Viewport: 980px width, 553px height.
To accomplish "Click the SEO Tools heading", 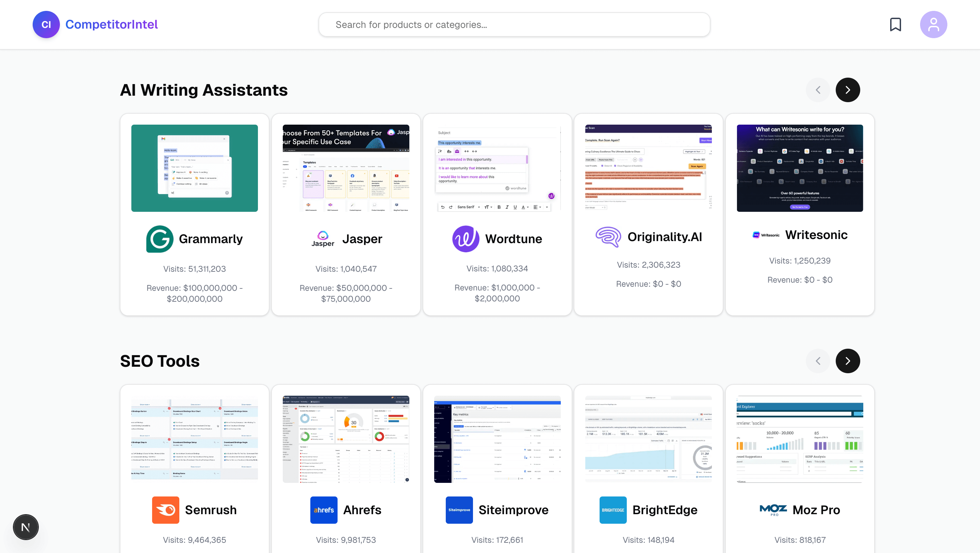I will [160, 361].
